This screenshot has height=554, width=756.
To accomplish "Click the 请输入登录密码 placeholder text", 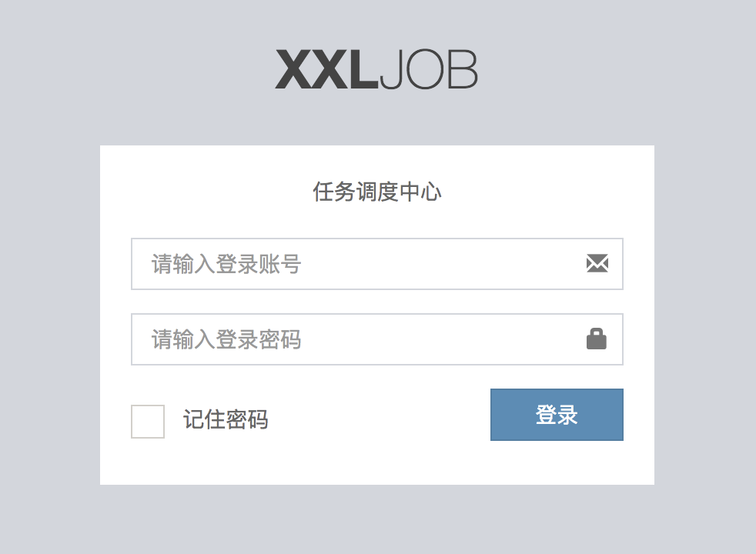I will [x=226, y=339].
